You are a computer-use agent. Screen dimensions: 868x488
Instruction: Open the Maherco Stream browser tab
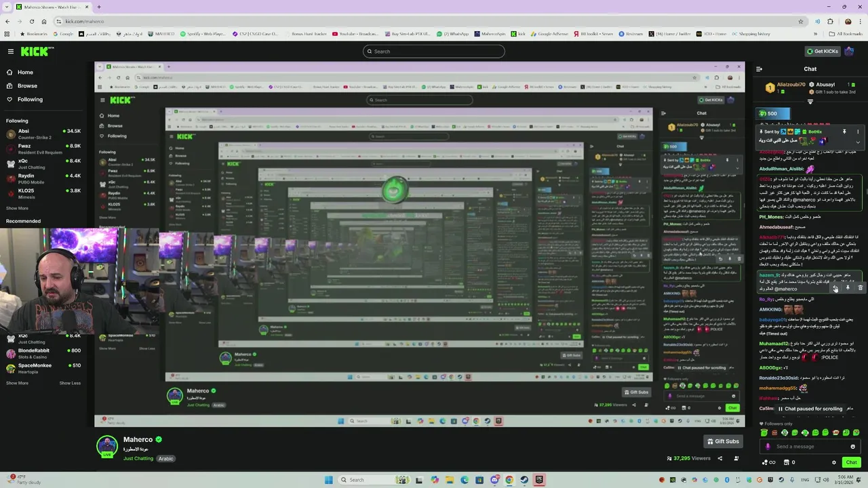52,7
